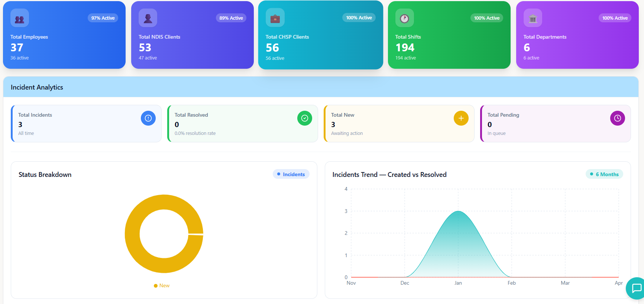Click the Total Departments card title
This screenshot has height=304, width=644.
tap(545, 37)
